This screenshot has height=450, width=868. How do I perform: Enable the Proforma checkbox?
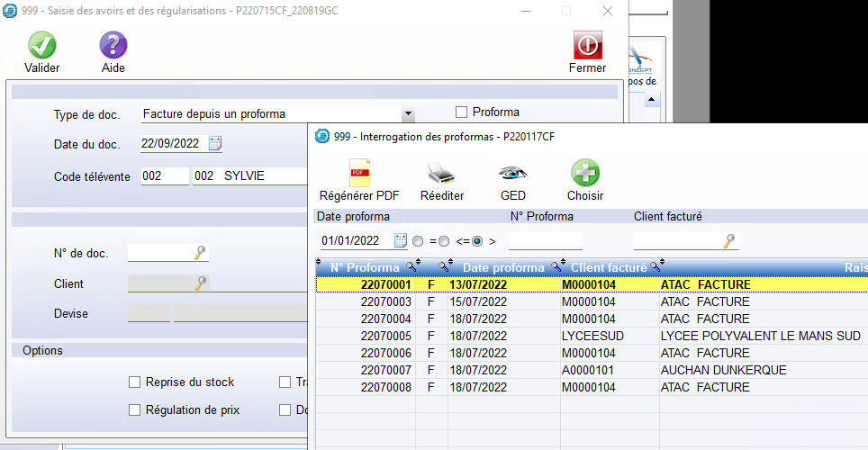tap(462, 112)
